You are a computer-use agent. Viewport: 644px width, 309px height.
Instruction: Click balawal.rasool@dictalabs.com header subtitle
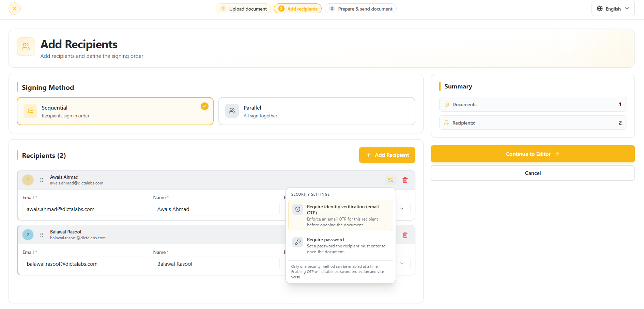(x=78, y=238)
